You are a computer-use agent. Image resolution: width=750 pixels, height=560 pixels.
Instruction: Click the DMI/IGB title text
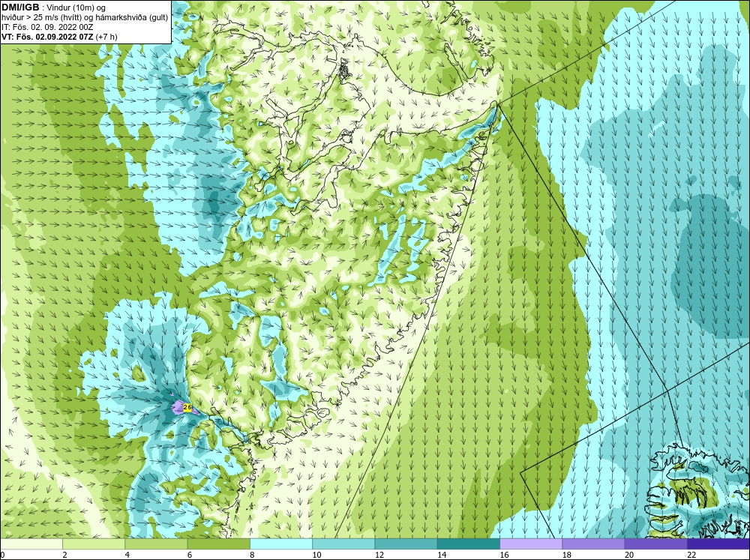click(x=20, y=7)
